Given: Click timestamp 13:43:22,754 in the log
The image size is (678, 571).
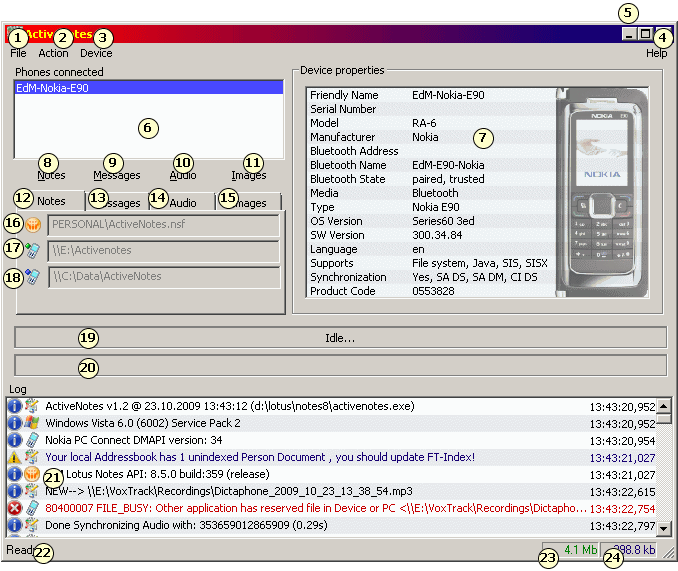Looking at the screenshot, I should 622,509.
